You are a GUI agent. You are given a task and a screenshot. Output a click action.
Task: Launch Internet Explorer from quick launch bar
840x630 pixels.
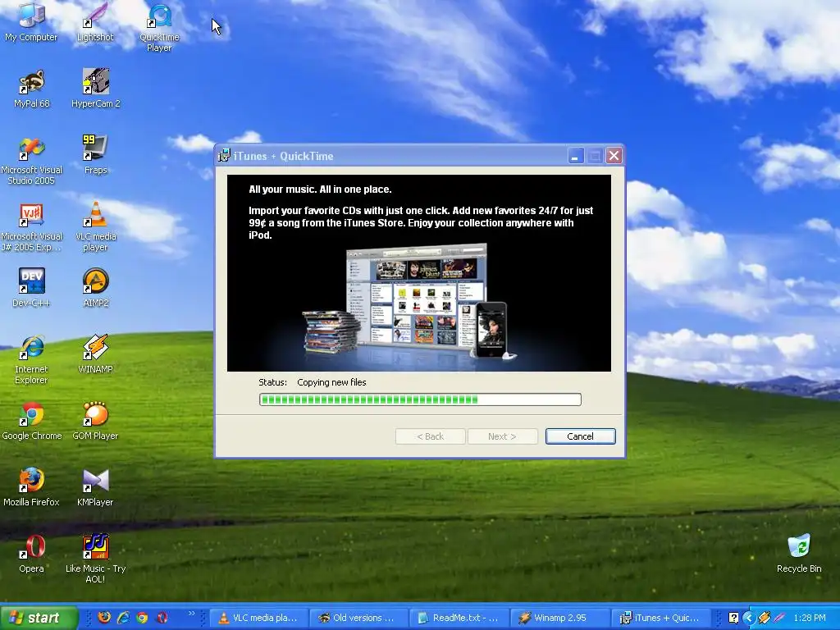tap(123, 618)
